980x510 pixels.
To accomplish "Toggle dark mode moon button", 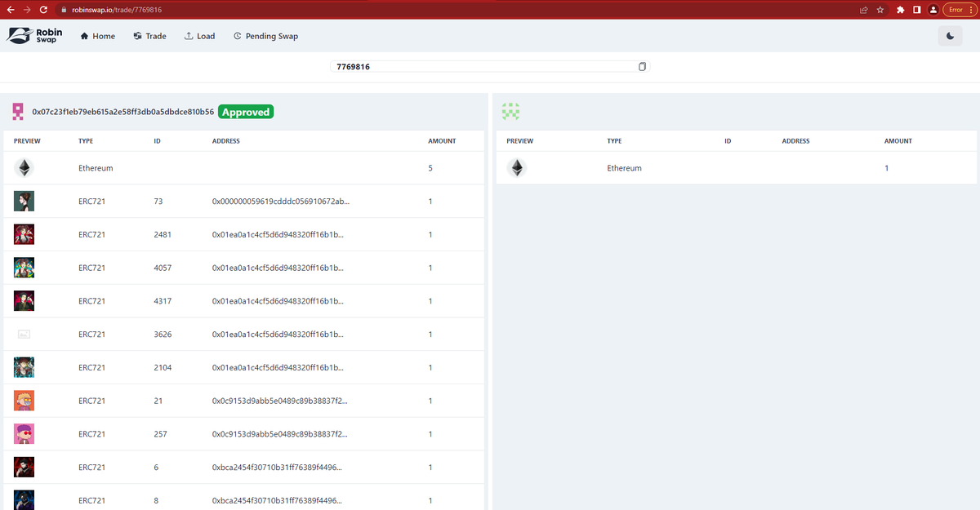I will [x=951, y=36].
